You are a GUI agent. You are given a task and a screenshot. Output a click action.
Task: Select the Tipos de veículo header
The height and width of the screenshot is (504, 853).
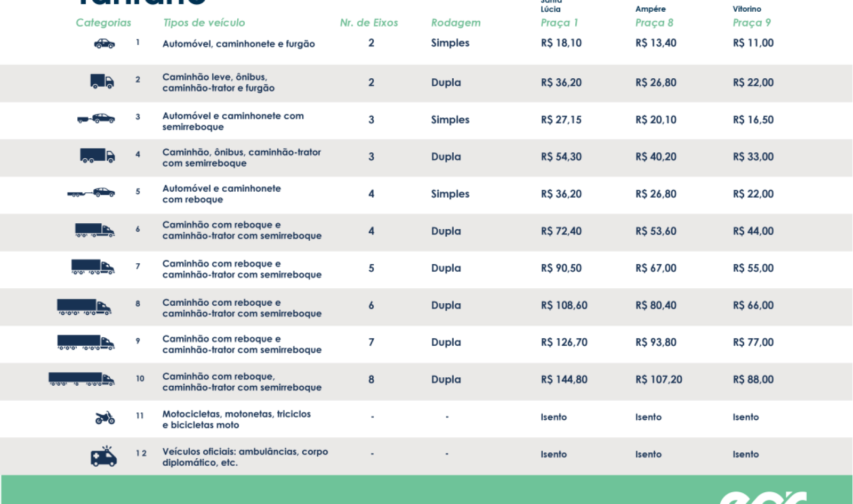(x=204, y=22)
